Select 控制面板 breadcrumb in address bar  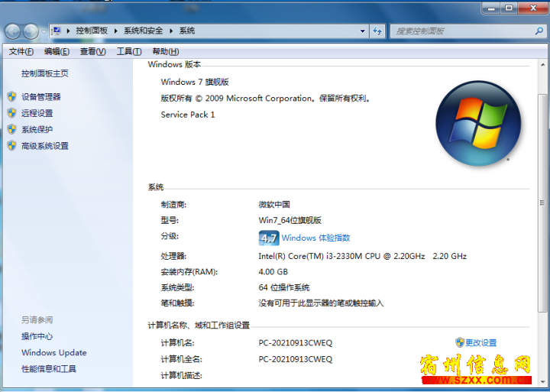click(92, 31)
